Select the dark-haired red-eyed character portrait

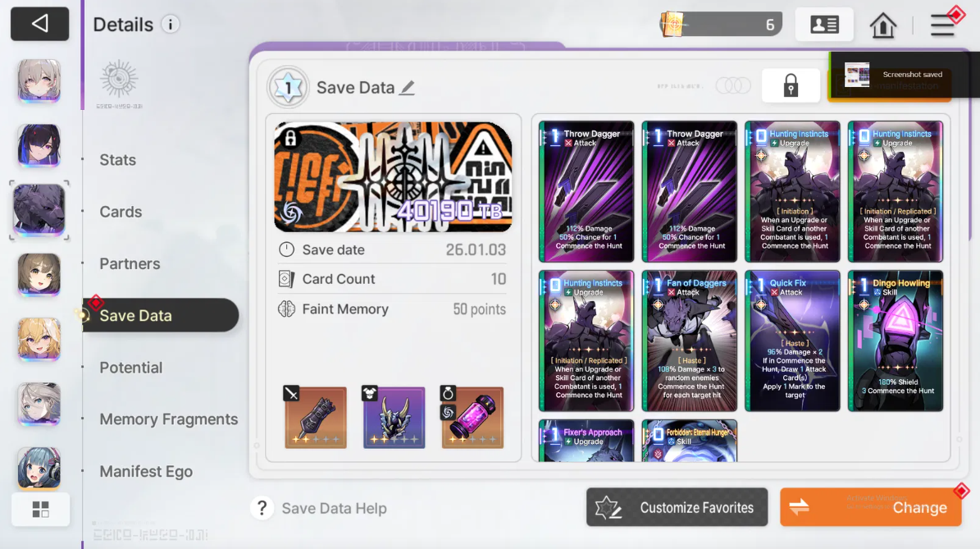(39, 145)
